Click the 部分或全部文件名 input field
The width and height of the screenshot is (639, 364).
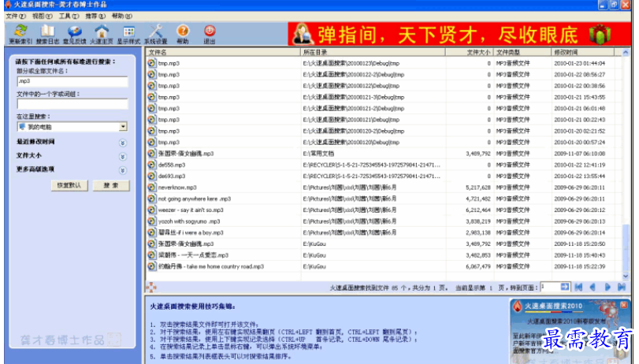click(x=72, y=81)
